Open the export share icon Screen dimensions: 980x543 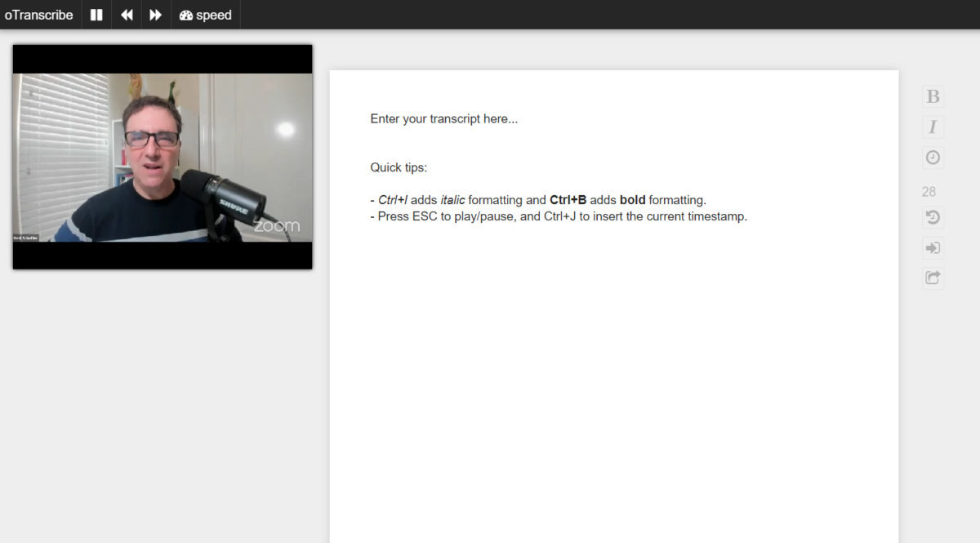pyautogui.click(x=933, y=278)
